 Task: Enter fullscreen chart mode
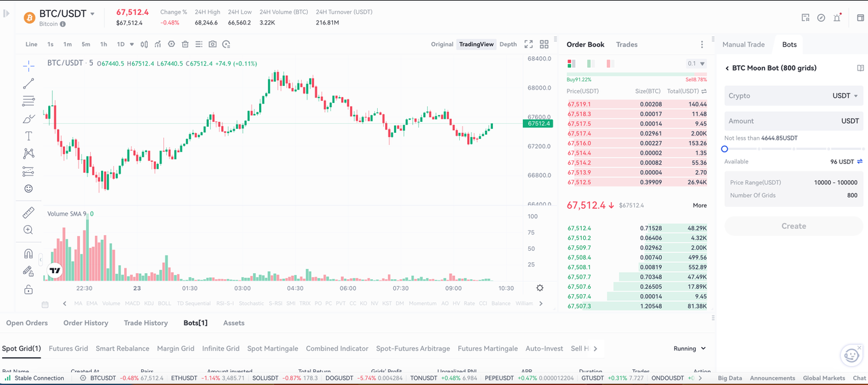click(528, 44)
